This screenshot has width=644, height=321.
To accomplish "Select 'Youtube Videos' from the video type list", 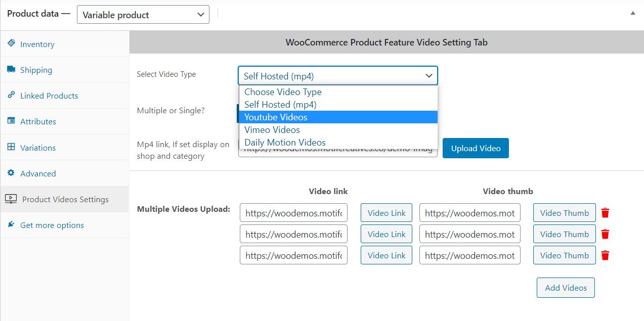I will (x=276, y=117).
